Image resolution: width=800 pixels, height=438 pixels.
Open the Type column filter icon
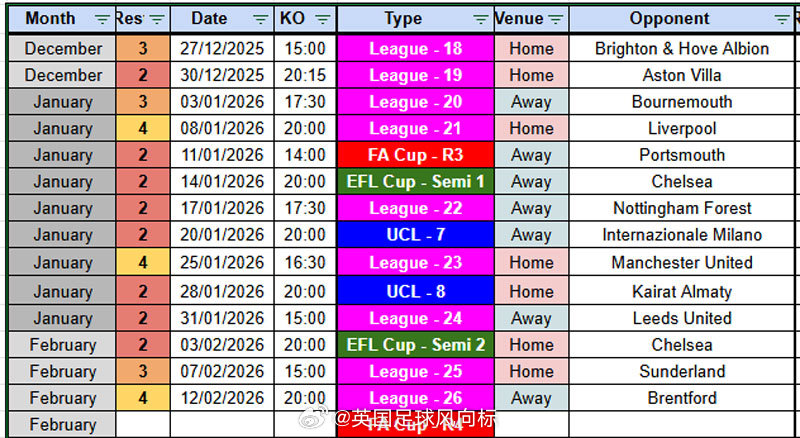481,19
